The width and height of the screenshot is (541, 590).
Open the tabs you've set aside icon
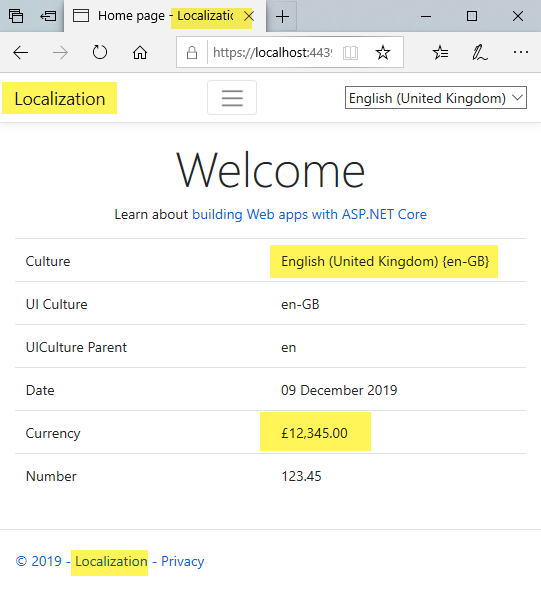[x=16, y=16]
